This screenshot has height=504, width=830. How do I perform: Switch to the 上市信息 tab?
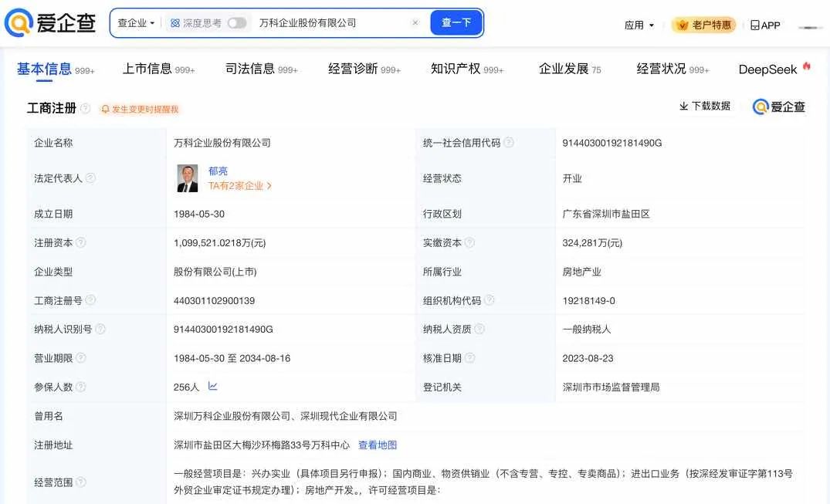[x=159, y=69]
